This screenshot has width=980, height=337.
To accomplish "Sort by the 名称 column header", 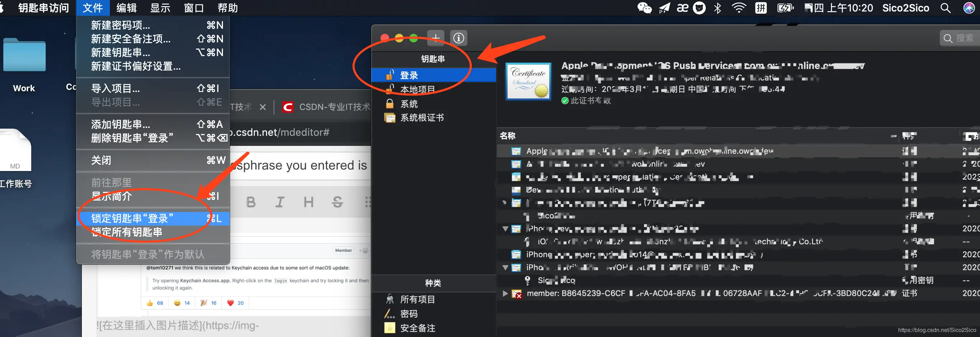I will pos(508,136).
